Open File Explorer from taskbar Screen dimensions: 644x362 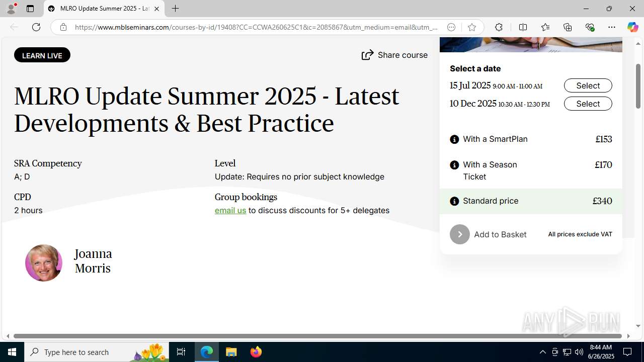click(231, 352)
